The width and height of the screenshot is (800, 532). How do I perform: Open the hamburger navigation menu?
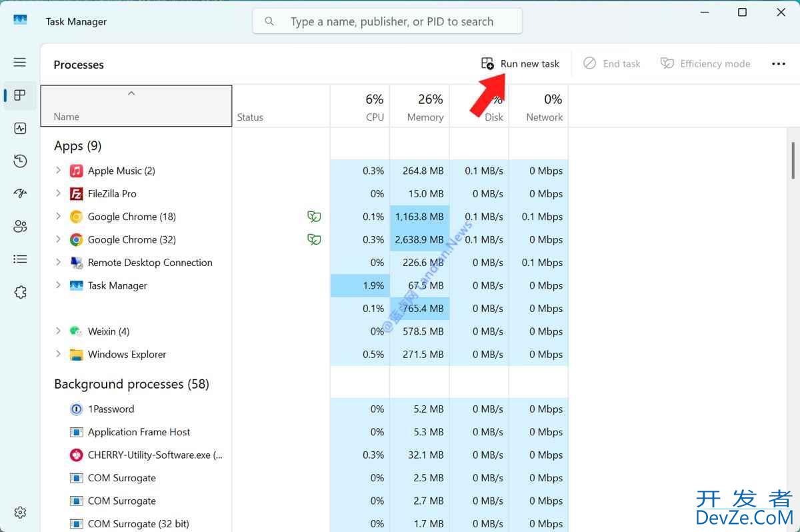[20, 63]
